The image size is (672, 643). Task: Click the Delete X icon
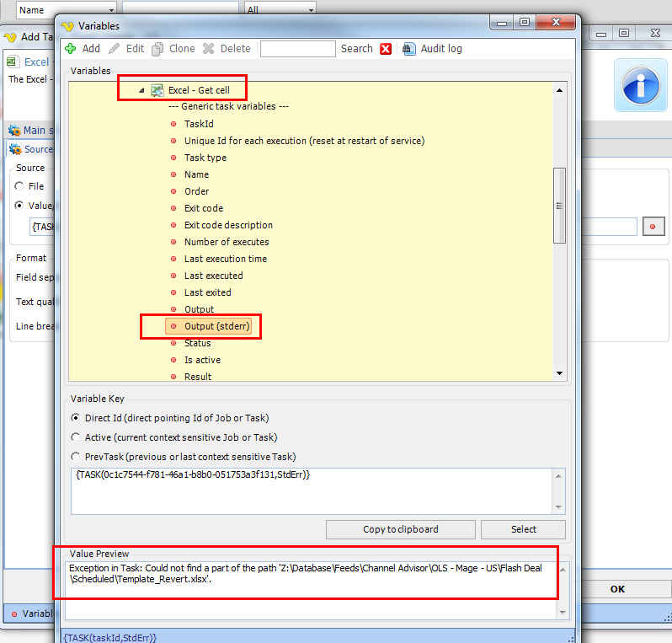(209, 49)
